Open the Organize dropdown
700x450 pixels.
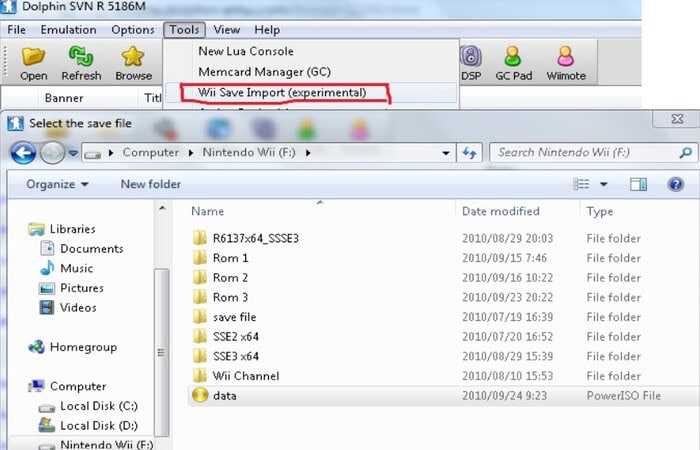[57, 184]
